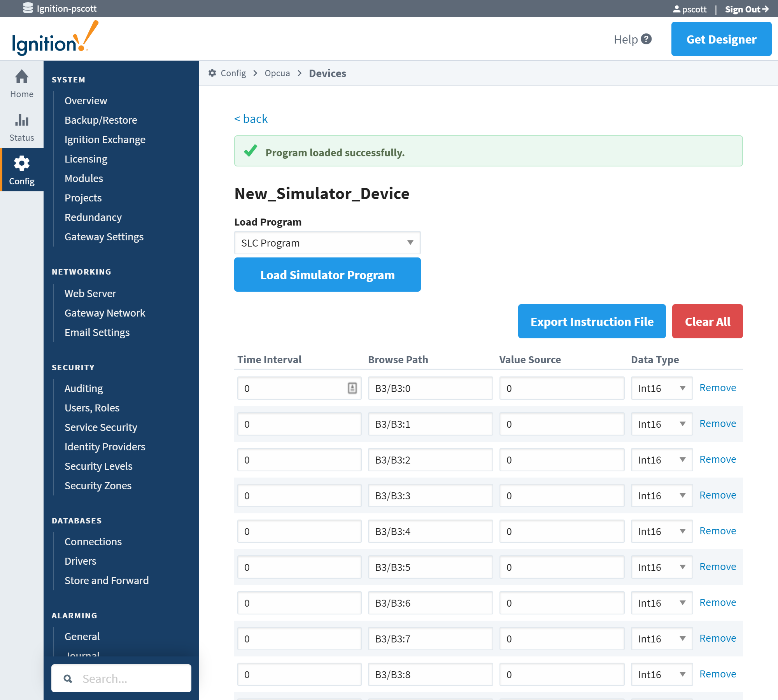Click the B3/B3:0 Browse Path field

pos(430,388)
